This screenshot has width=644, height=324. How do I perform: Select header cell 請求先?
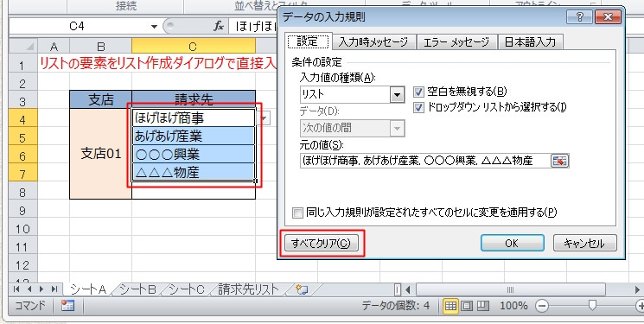click(194, 99)
